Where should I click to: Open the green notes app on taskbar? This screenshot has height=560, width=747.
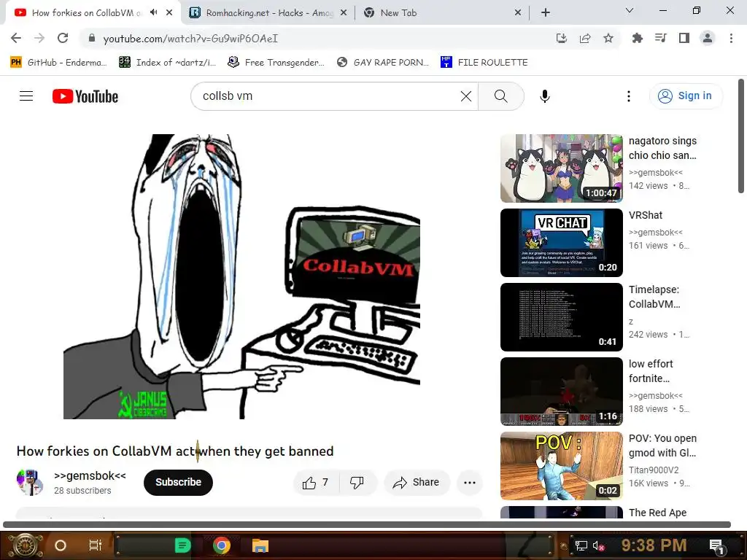(182, 545)
